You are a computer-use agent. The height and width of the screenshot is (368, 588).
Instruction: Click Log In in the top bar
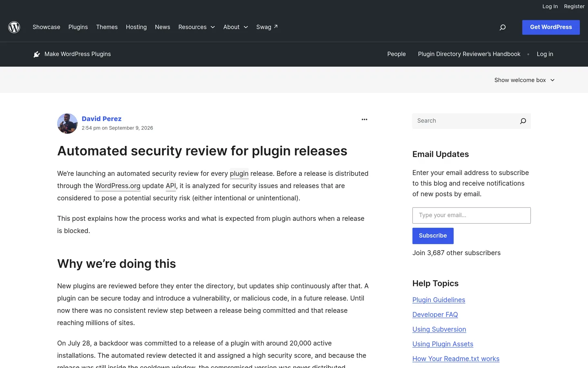(550, 7)
